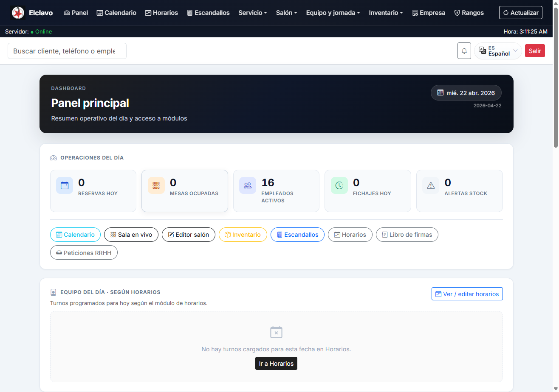
Task: Expand the Equipo y jornada dropdown
Action: coord(333,13)
